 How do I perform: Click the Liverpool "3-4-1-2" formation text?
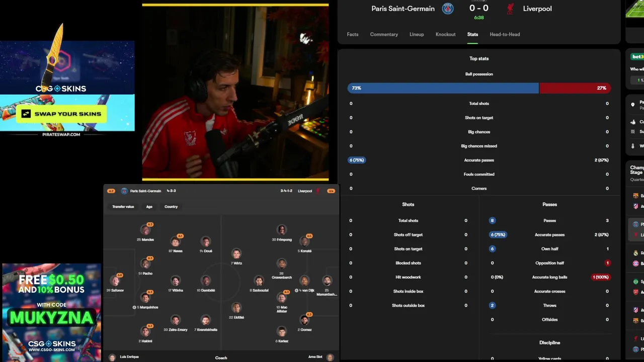pyautogui.click(x=287, y=191)
